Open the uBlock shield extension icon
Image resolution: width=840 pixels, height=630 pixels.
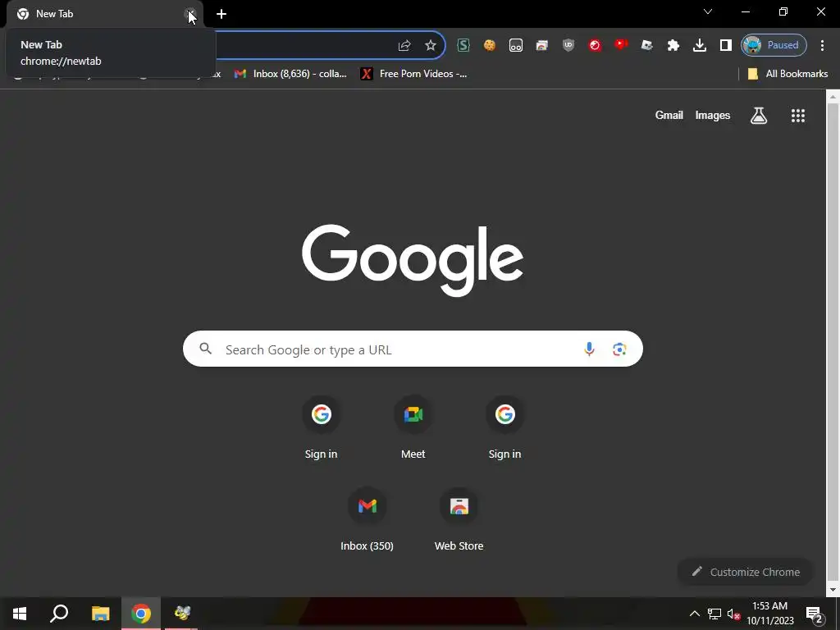568,45
